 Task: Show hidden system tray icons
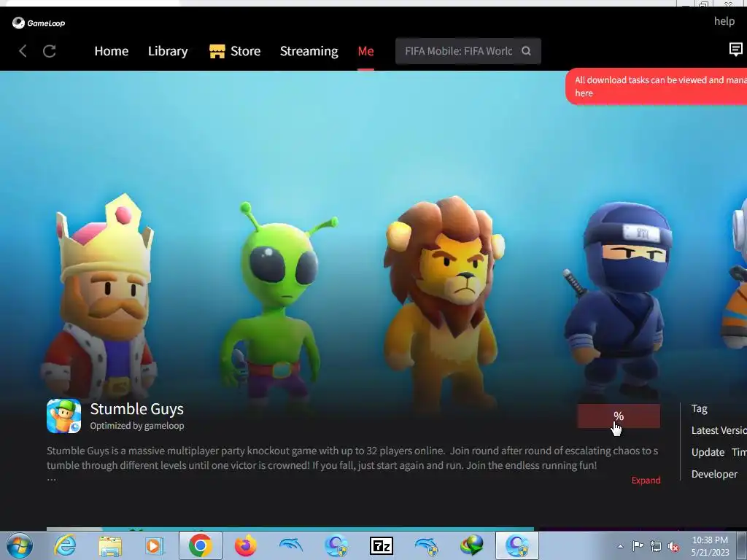pyautogui.click(x=620, y=546)
